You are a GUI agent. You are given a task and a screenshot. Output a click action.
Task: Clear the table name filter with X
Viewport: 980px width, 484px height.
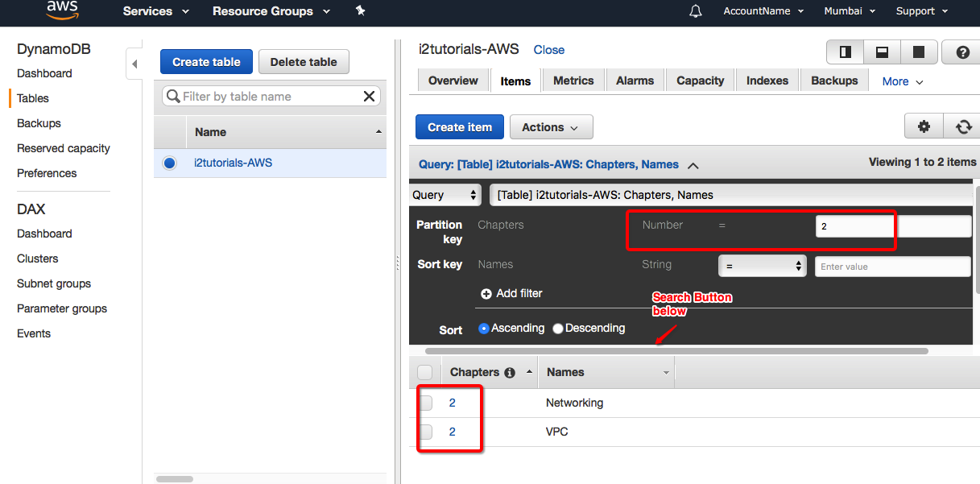[x=369, y=97]
